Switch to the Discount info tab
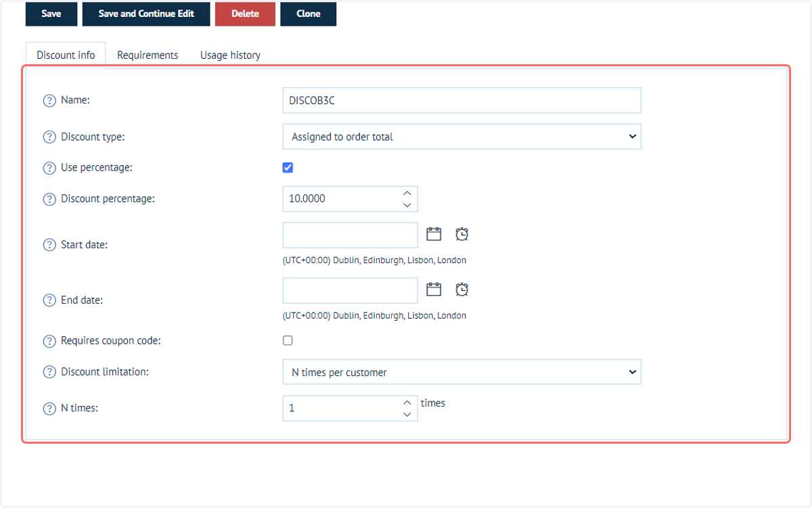 (x=66, y=55)
